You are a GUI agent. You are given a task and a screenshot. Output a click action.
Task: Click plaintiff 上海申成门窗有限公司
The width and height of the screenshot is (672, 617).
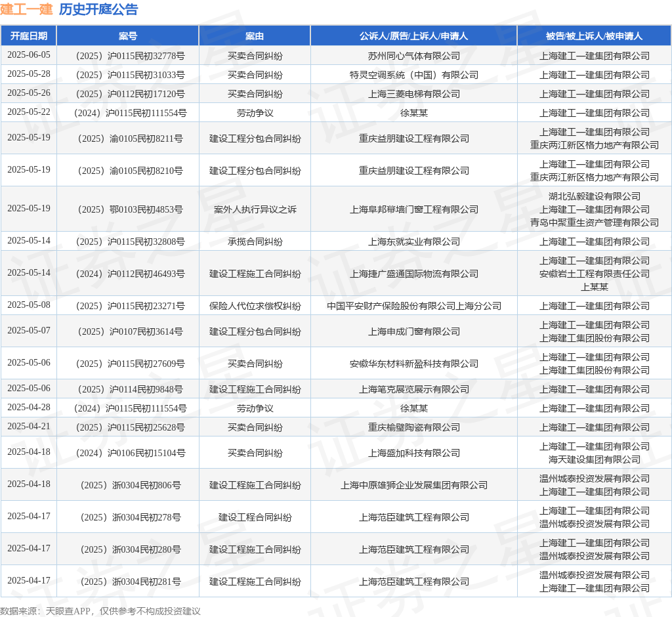tap(413, 331)
